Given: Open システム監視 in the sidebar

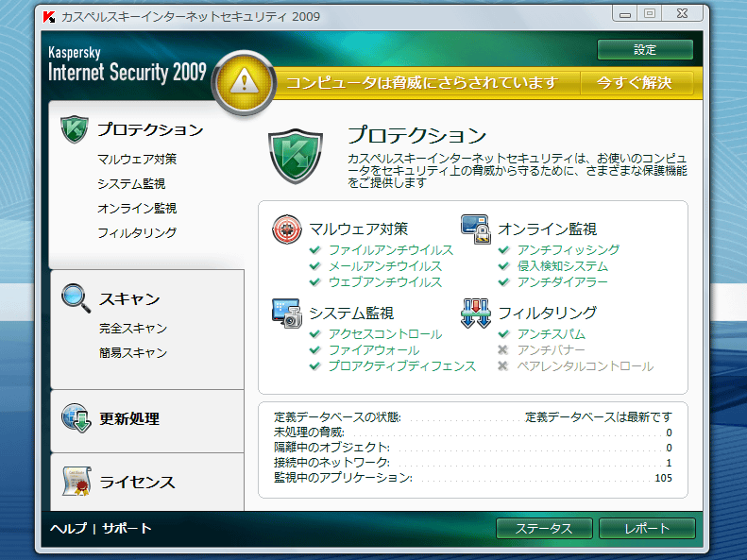Looking at the screenshot, I should coord(131,184).
